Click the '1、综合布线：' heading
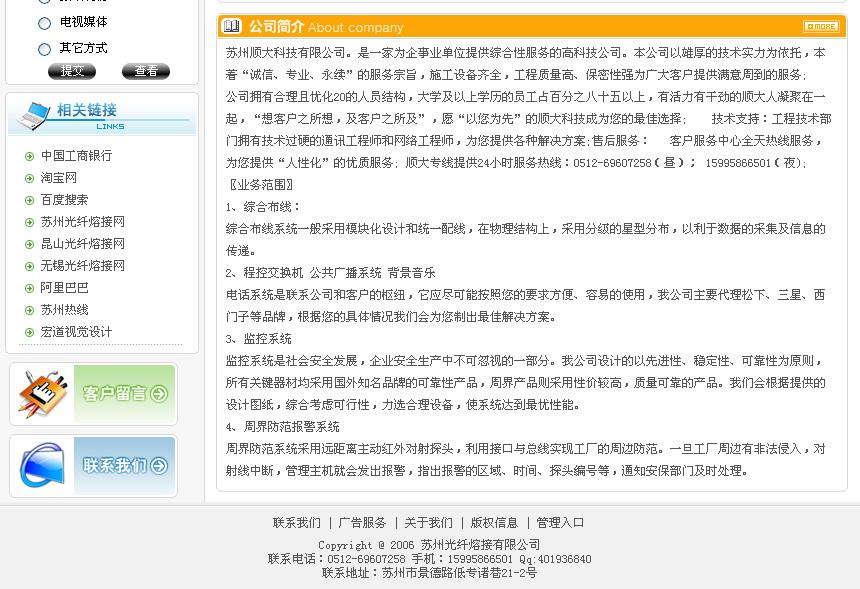The height and width of the screenshot is (589, 860). [x=263, y=207]
